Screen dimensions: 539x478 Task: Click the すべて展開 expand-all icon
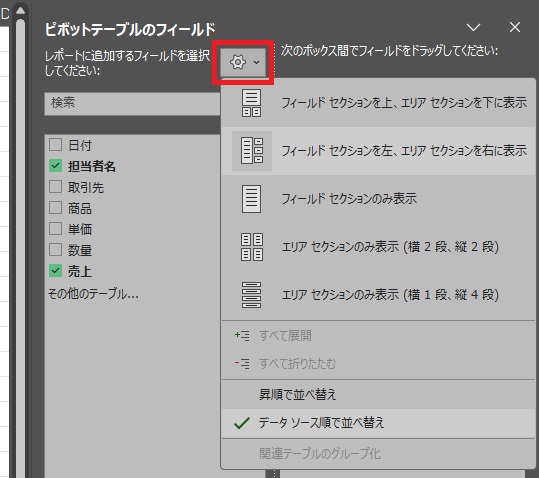tap(242, 335)
